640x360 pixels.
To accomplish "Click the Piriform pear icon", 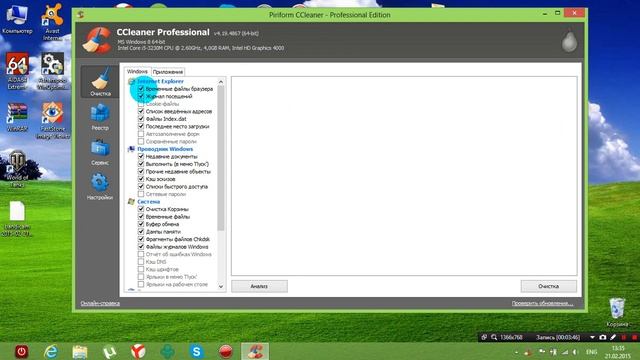I will pyautogui.click(x=569, y=41).
